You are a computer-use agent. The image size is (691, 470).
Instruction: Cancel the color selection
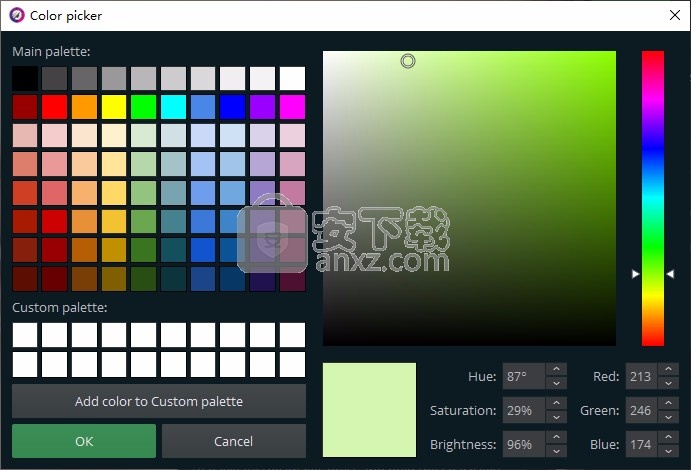[x=233, y=441]
